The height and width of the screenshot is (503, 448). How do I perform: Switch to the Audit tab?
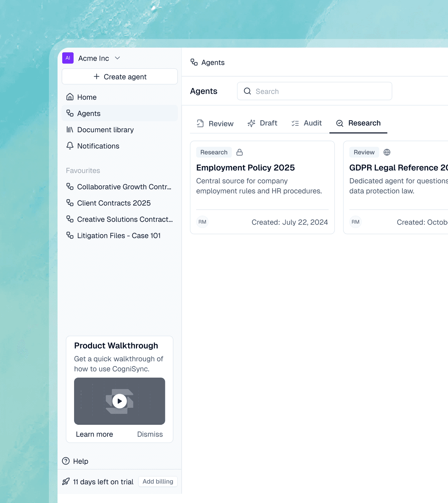(x=307, y=123)
